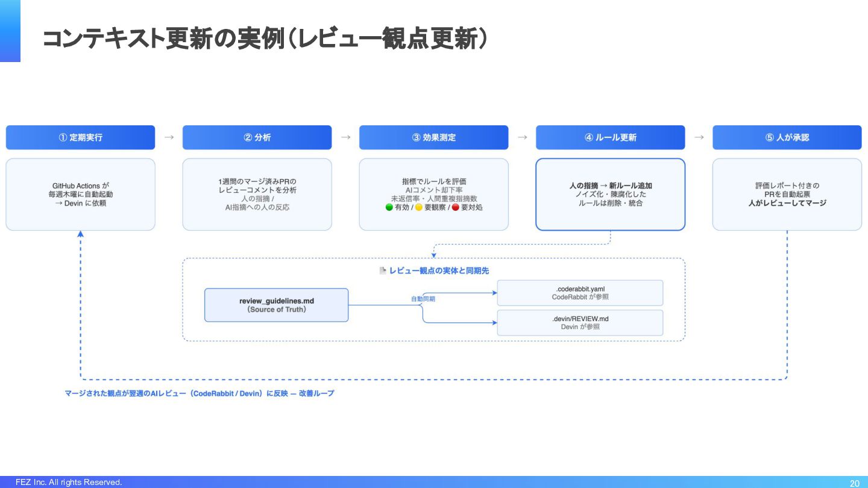Click the text PRを自動起票
This screenshot has height=488, width=868.
[x=787, y=195]
